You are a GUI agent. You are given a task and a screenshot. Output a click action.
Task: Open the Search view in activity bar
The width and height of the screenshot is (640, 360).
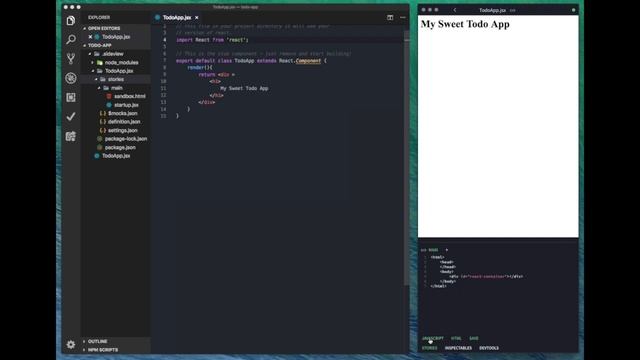pos(71,39)
